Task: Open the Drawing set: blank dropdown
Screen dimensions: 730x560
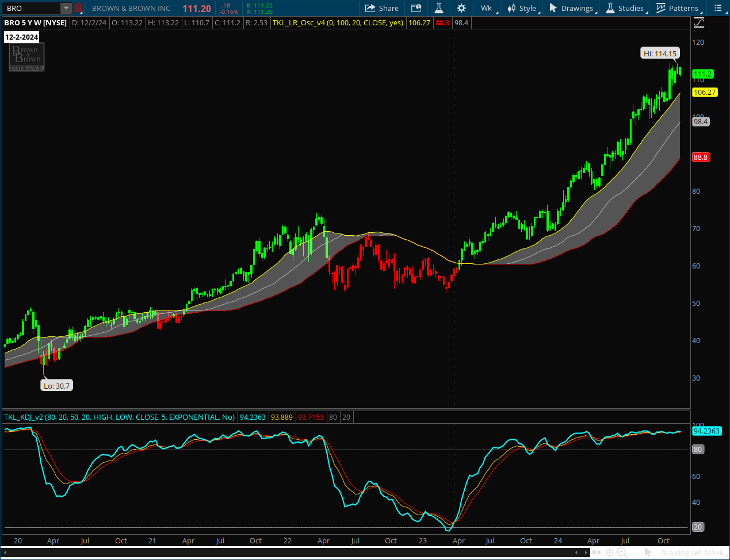Action: (x=693, y=553)
